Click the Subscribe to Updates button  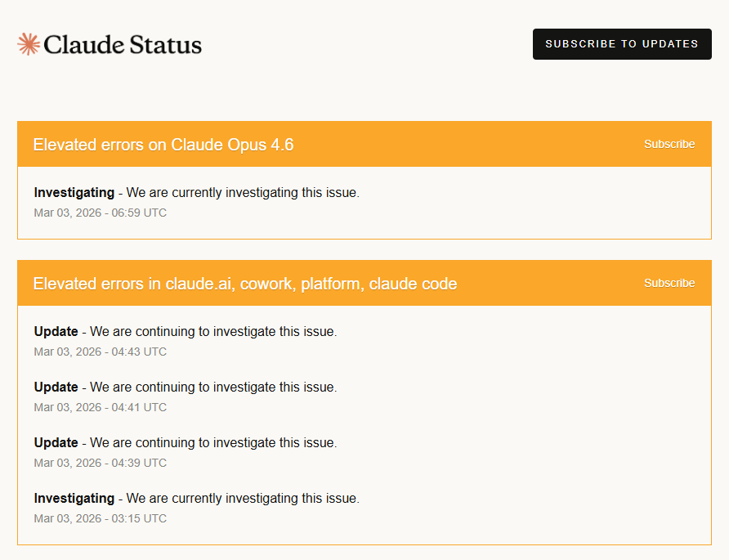click(x=622, y=44)
